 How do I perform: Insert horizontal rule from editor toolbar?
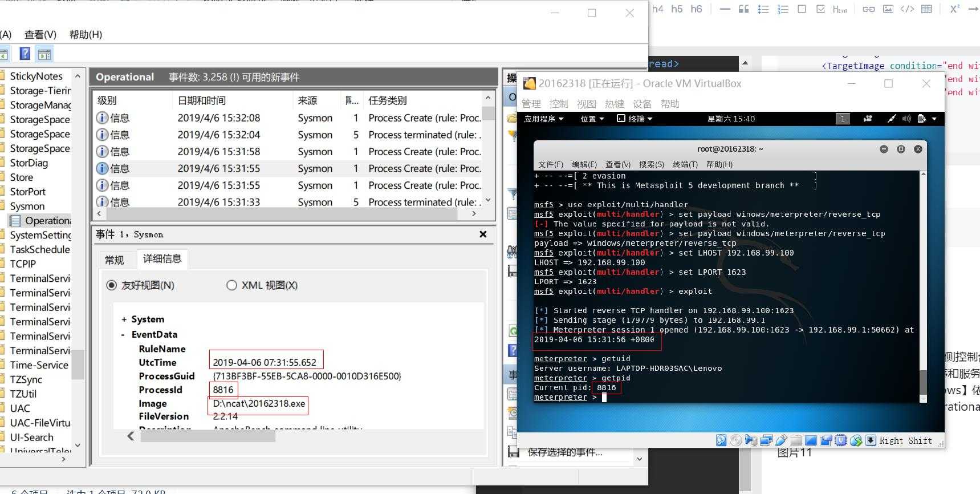click(725, 9)
